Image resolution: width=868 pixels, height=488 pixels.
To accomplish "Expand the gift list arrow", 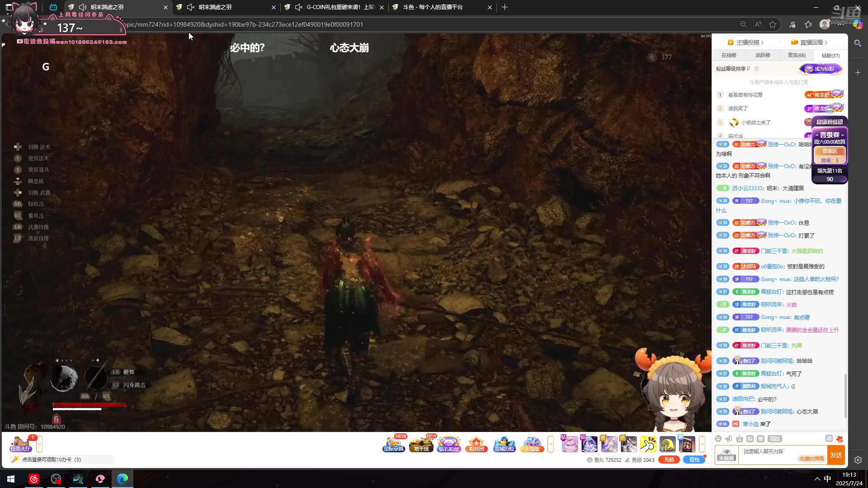I will tap(702, 444).
